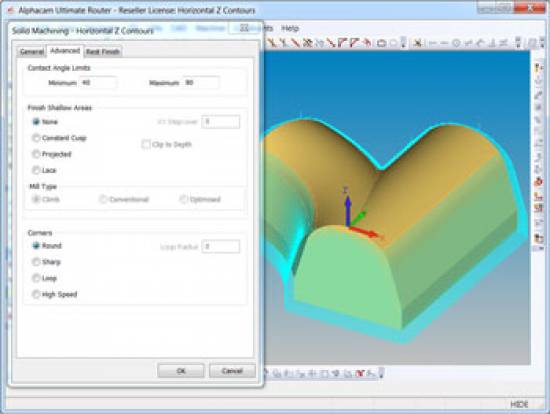Click the Alphacam application icon in title bar
Screen dimensions: 550x414
[10, 10]
